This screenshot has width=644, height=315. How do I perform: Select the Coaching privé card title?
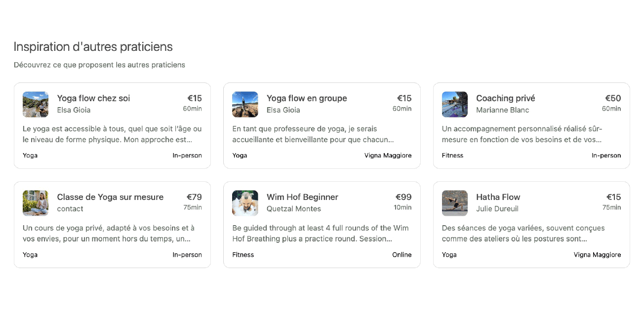pos(505,98)
